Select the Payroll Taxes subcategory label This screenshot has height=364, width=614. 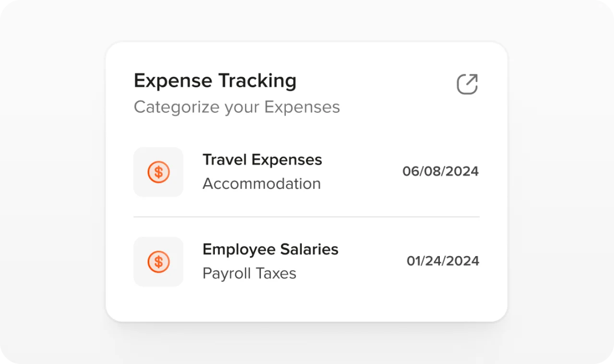[x=249, y=273]
